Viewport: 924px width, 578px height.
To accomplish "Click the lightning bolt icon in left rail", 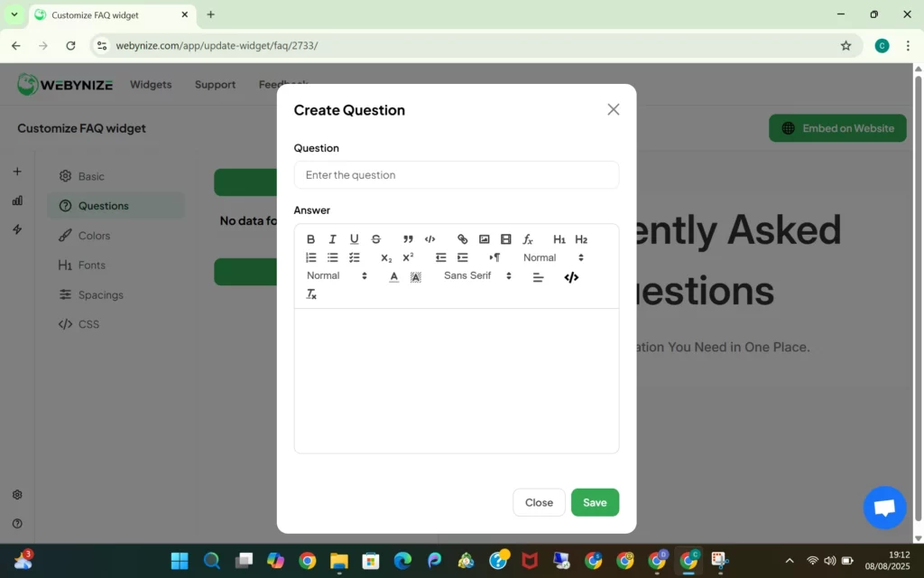I will [x=17, y=229].
